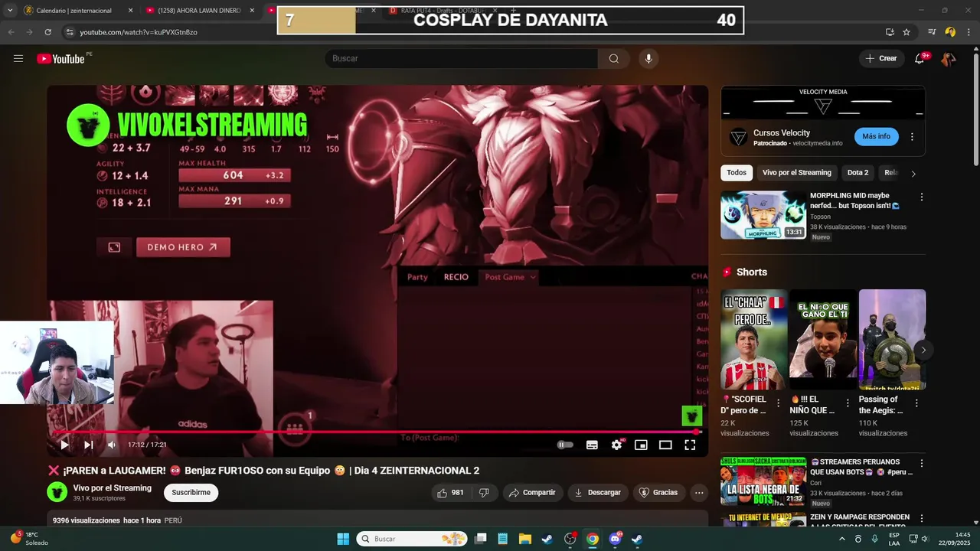
Task: Open the Windows Start menu
Action: (343, 539)
